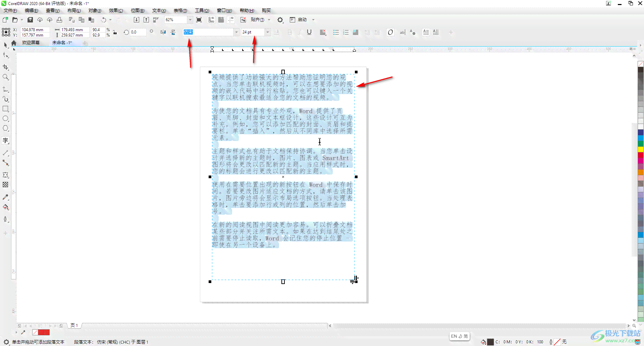Expand the font size 24 pt dropdown
The height and width of the screenshot is (346, 644).
click(x=268, y=32)
